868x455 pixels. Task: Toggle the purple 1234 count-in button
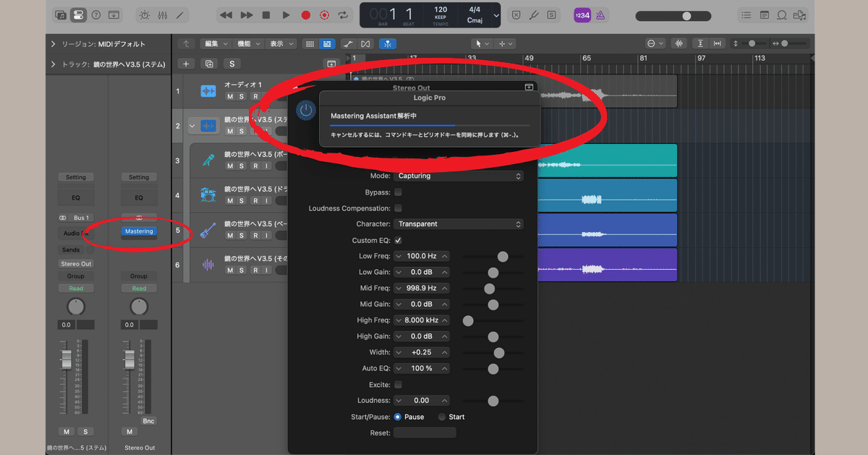click(x=582, y=14)
